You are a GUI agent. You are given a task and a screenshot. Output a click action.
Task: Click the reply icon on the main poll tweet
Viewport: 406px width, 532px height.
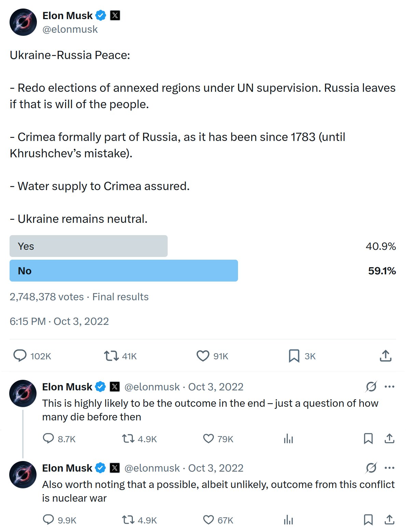tap(20, 356)
